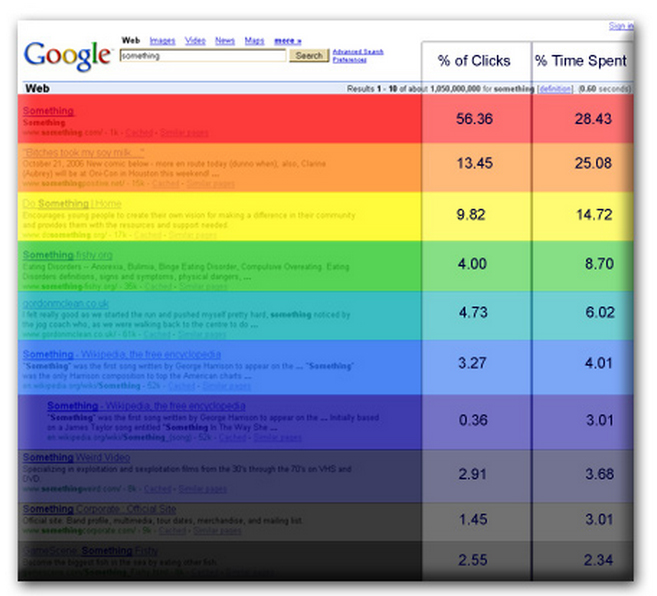Select the 4.73 clicks value

(473, 313)
